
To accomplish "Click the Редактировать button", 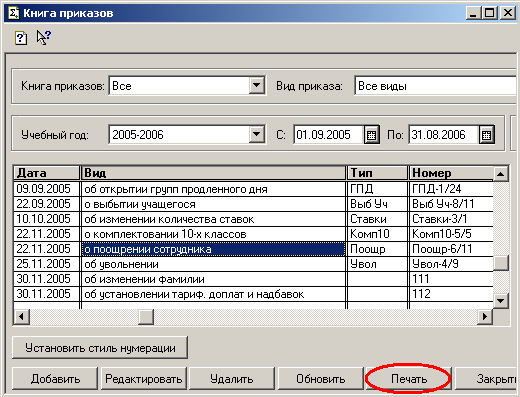I will (x=144, y=379).
